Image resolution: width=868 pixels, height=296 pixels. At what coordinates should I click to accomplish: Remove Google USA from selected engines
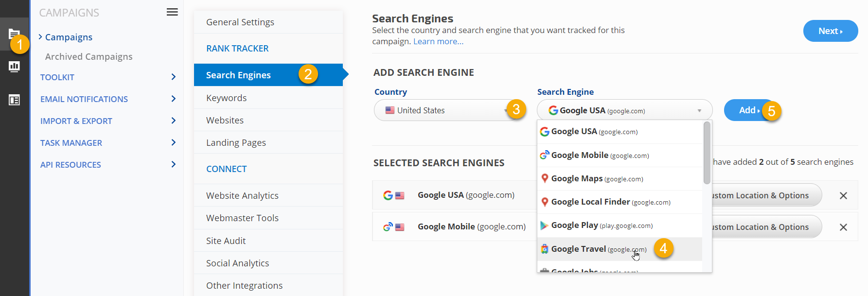tap(843, 195)
